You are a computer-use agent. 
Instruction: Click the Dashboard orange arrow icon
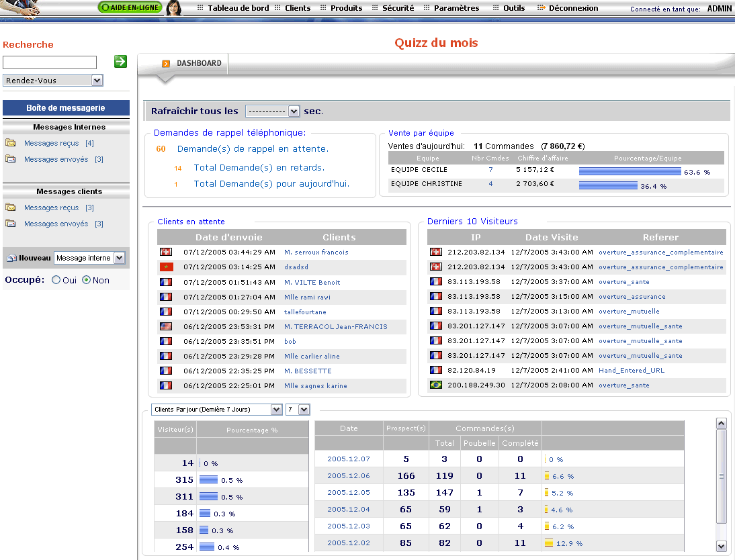166,64
